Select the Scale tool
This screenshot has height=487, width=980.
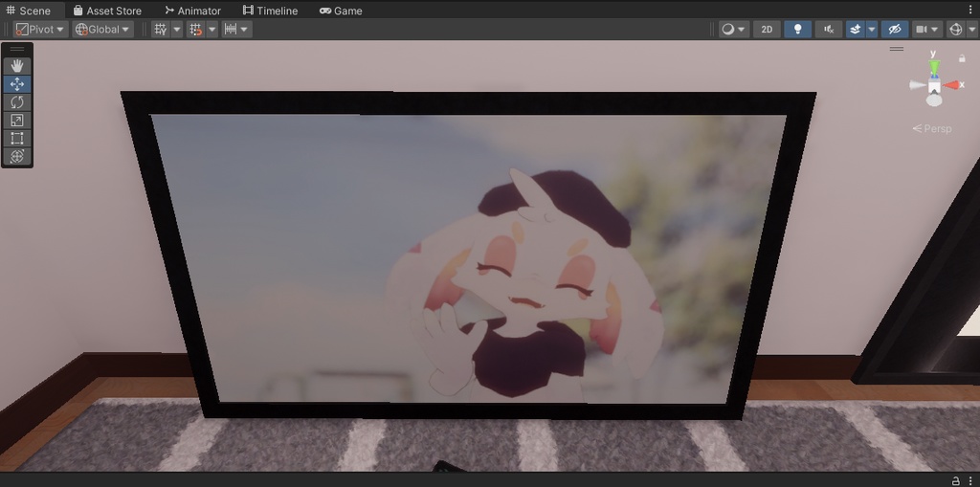click(17, 120)
